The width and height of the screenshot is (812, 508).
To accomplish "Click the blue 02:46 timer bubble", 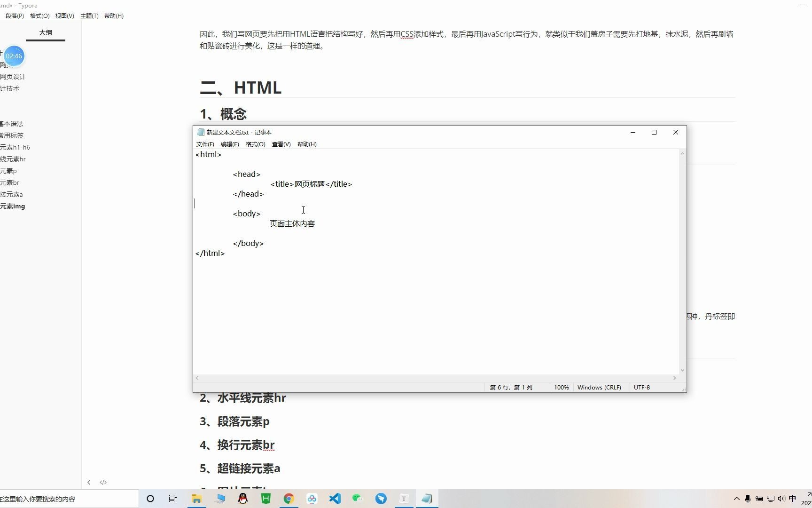I will click(x=14, y=56).
